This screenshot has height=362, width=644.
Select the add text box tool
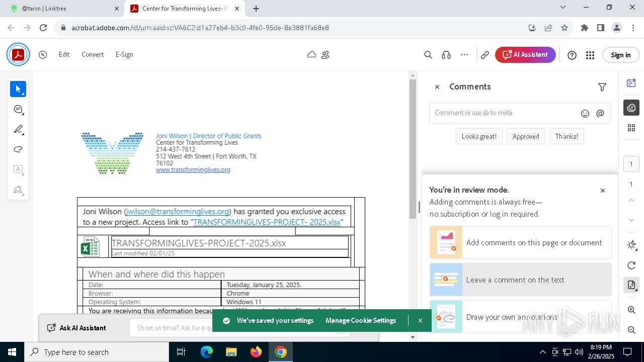18,169
